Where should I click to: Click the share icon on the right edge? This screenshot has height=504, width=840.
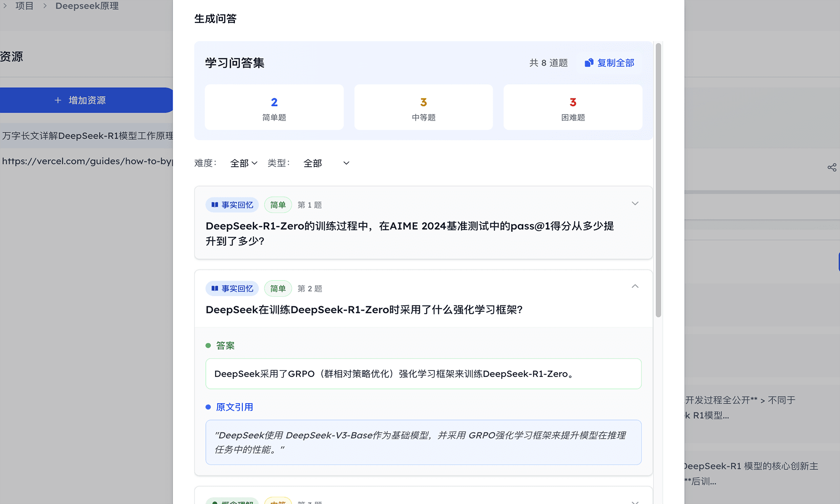coord(832,168)
